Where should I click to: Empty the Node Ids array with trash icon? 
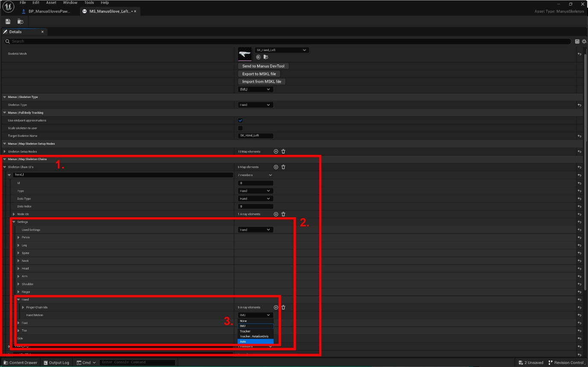click(283, 214)
